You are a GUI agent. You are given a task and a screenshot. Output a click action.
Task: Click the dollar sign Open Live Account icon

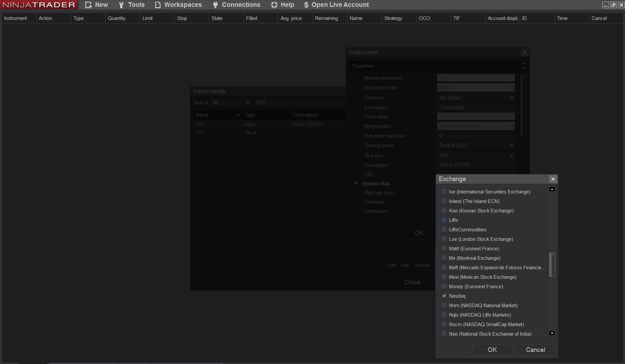click(x=306, y=5)
